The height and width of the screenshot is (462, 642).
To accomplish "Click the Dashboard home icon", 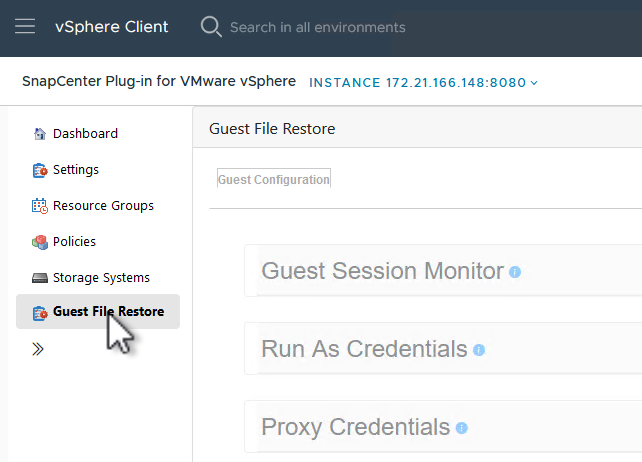I will pos(40,134).
